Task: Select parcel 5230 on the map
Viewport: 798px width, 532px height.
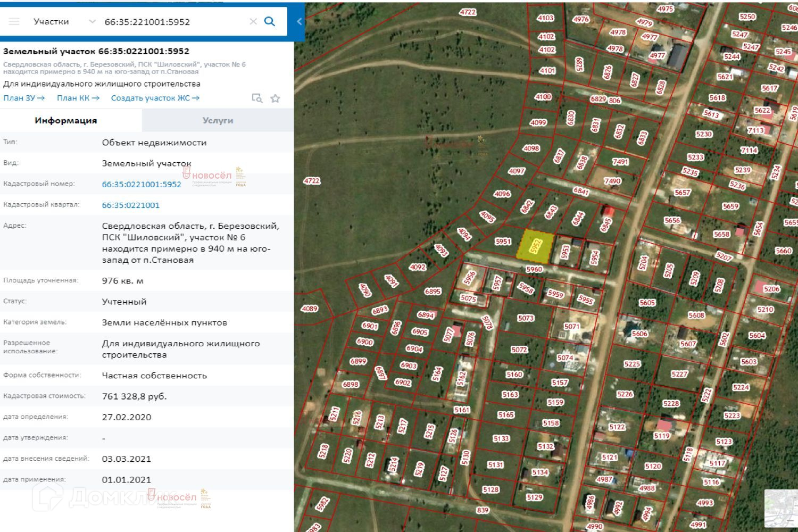Action: pyautogui.click(x=704, y=134)
